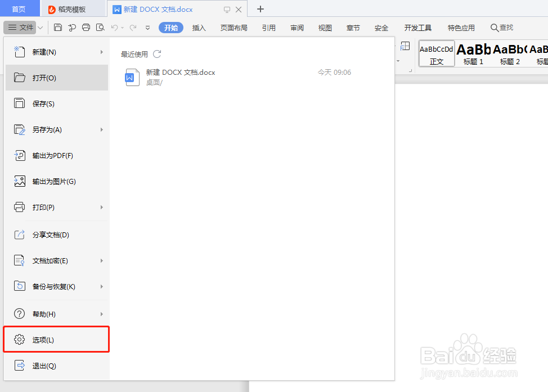Click the Backup and restore icon
Screen dimensions: 548x392
tap(19, 286)
